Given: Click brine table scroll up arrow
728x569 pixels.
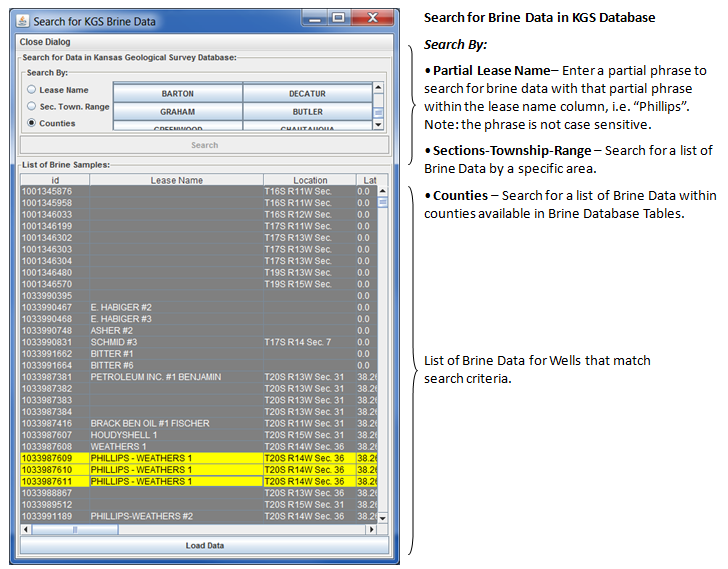Looking at the screenshot, I should [383, 191].
